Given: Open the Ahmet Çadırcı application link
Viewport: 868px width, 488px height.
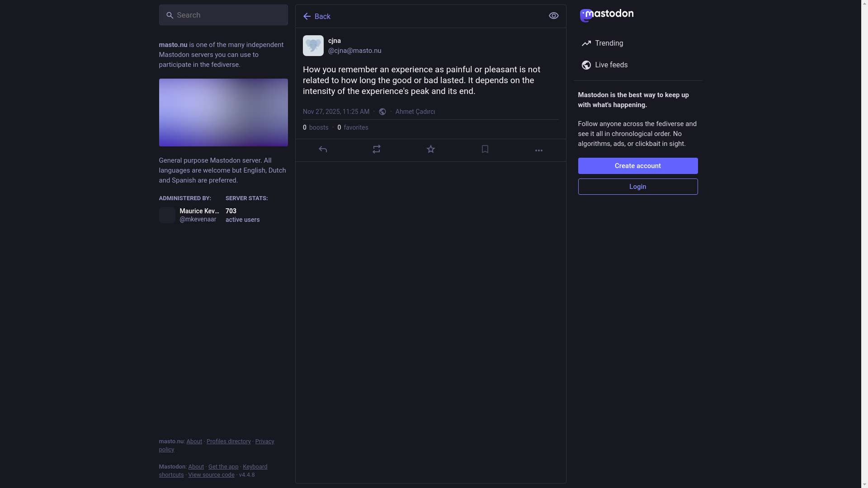Looking at the screenshot, I should click(415, 112).
